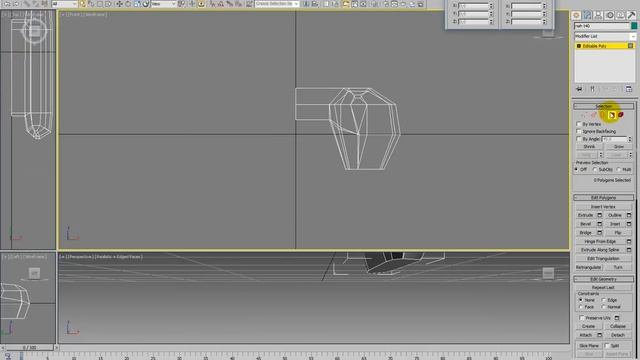This screenshot has height=360, width=640.
Task: Click the Grow button
Action: [x=618, y=147]
